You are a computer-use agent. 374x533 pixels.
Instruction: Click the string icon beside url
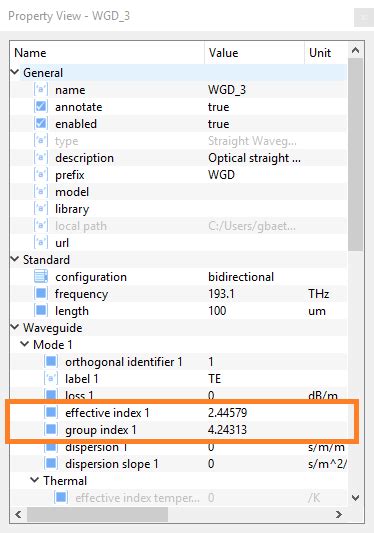(x=41, y=242)
